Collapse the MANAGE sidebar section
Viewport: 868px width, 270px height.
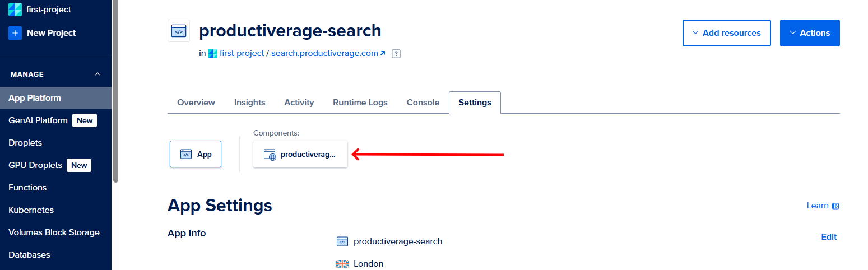[98, 75]
